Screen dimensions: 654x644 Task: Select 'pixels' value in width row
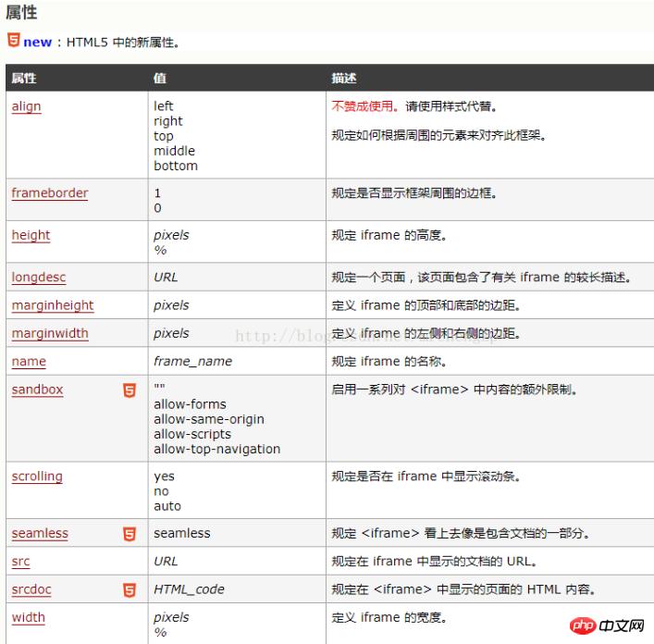(171, 617)
